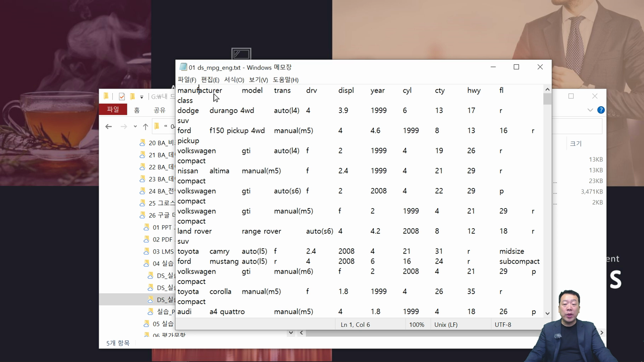Open the 파일 tab in File Explorer
Image resolution: width=644 pixels, height=362 pixels.
coord(113,110)
